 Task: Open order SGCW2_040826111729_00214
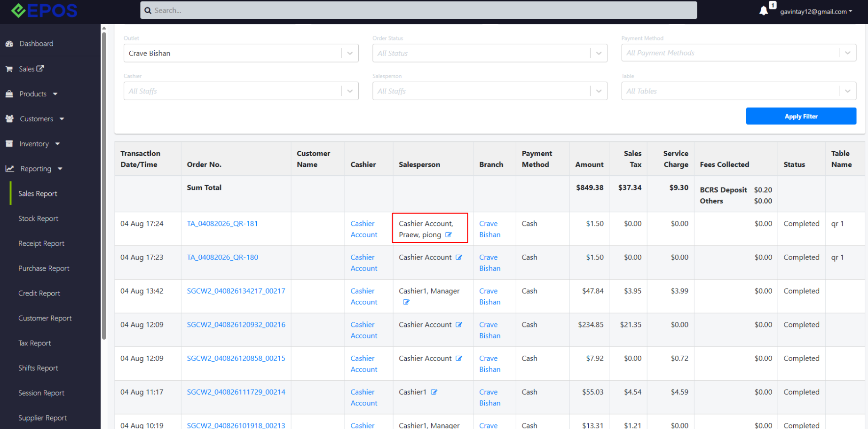click(x=236, y=392)
